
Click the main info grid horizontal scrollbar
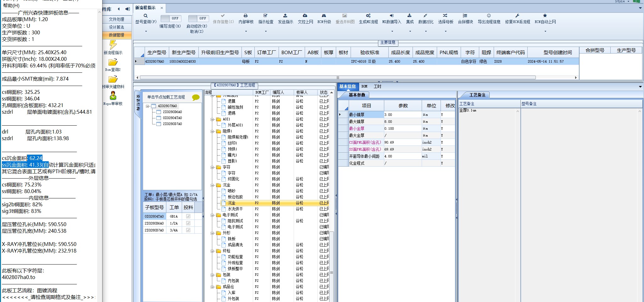(338, 77)
